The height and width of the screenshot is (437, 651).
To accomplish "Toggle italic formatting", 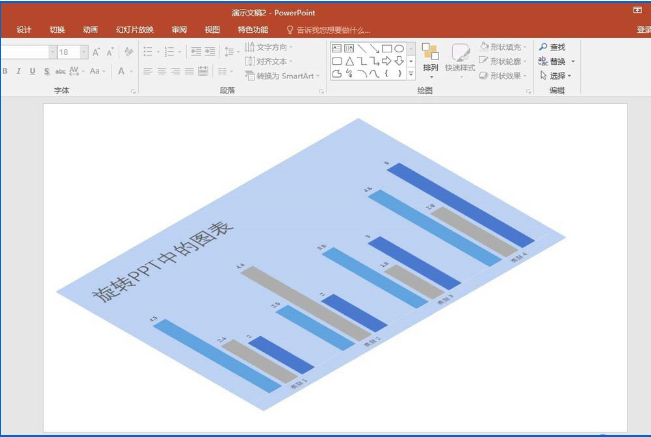I will (x=19, y=71).
